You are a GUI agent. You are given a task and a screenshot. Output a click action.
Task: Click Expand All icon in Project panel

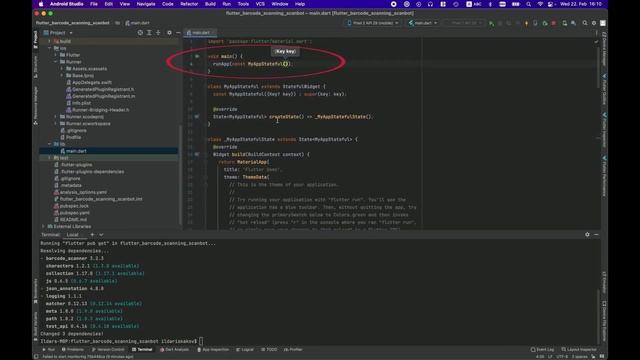click(x=149, y=33)
